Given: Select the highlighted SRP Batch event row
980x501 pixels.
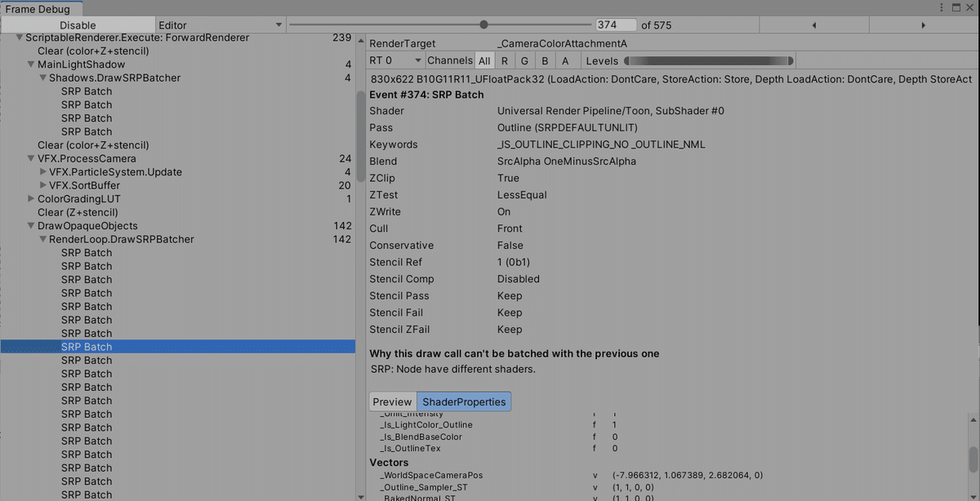Looking at the screenshot, I should (x=178, y=347).
